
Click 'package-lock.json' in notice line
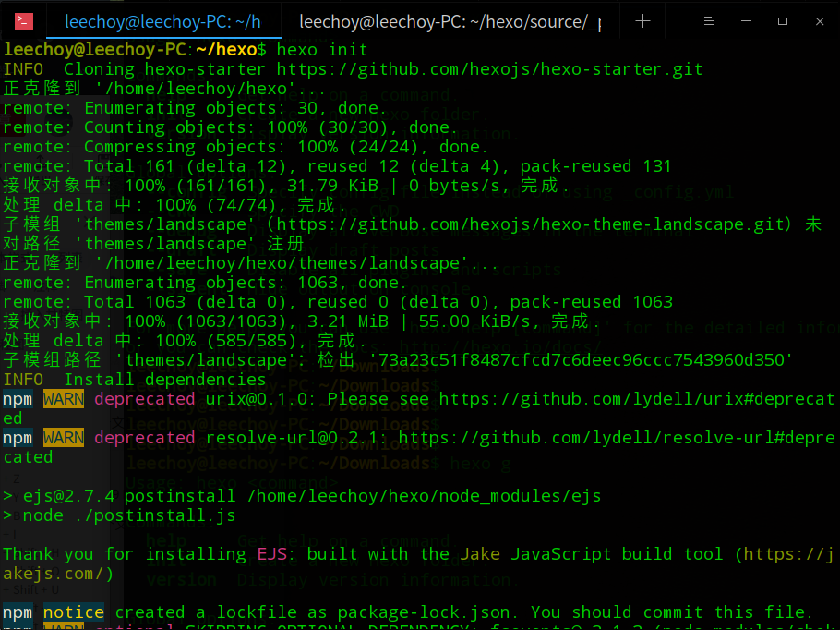(423, 612)
